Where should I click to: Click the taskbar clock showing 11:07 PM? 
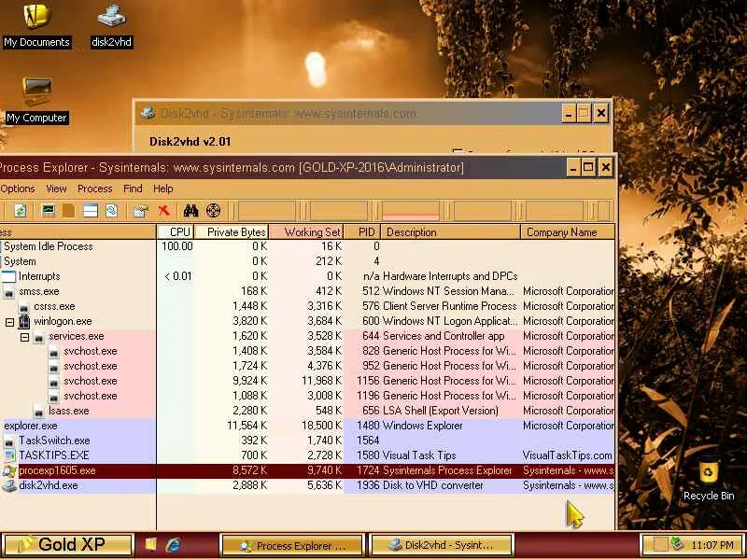712,545
